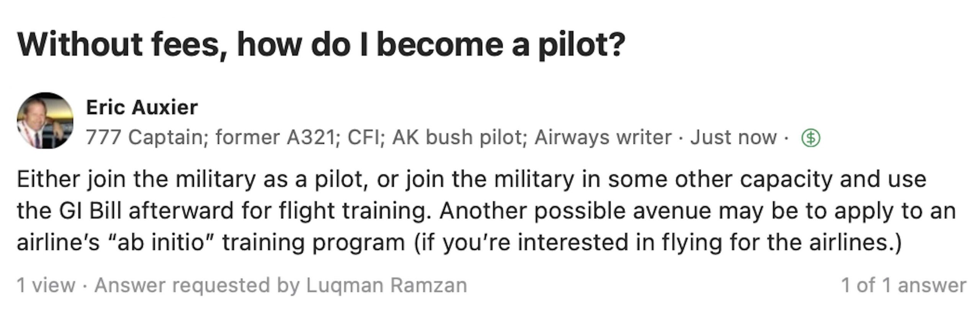Click the Airways writer credential text
Image resolution: width=980 pixels, height=309 pixels.
click(x=603, y=137)
